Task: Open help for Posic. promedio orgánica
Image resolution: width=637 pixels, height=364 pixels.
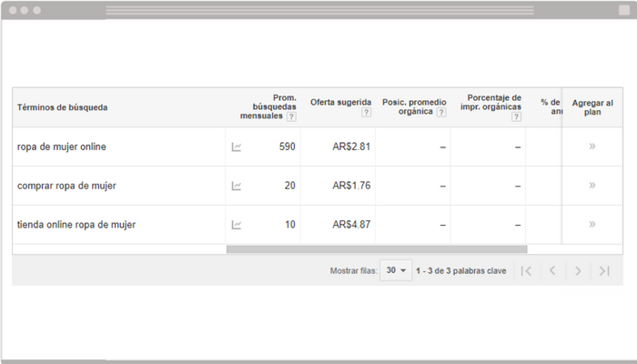Action: (441, 112)
